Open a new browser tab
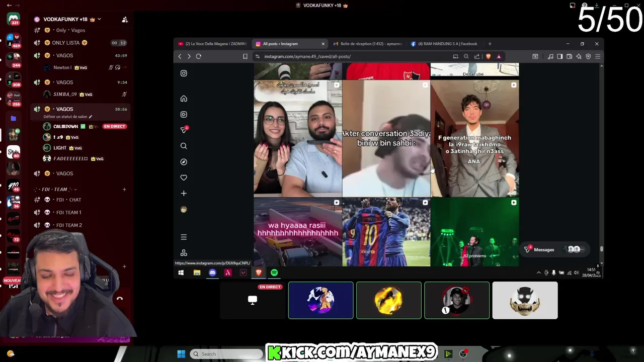Screen dimensions: 644x362 [490, 44]
